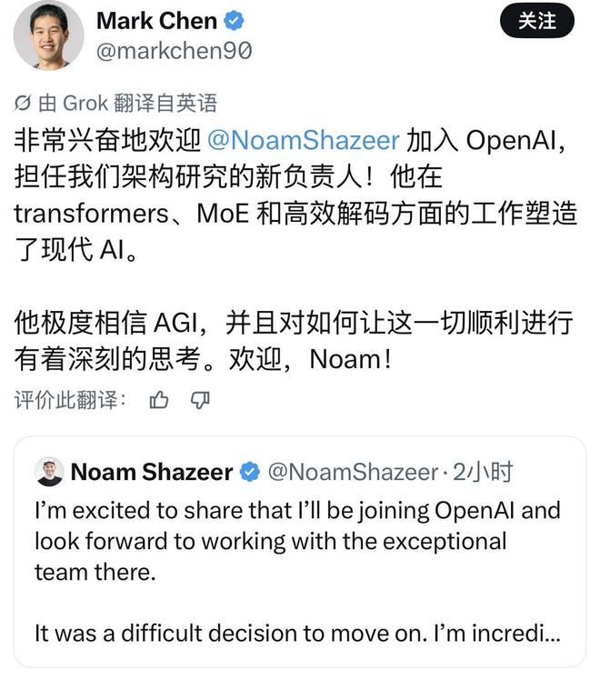Screen dimensions: 600x700
Task: Click the Grok translation icon
Action: click(23, 103)
